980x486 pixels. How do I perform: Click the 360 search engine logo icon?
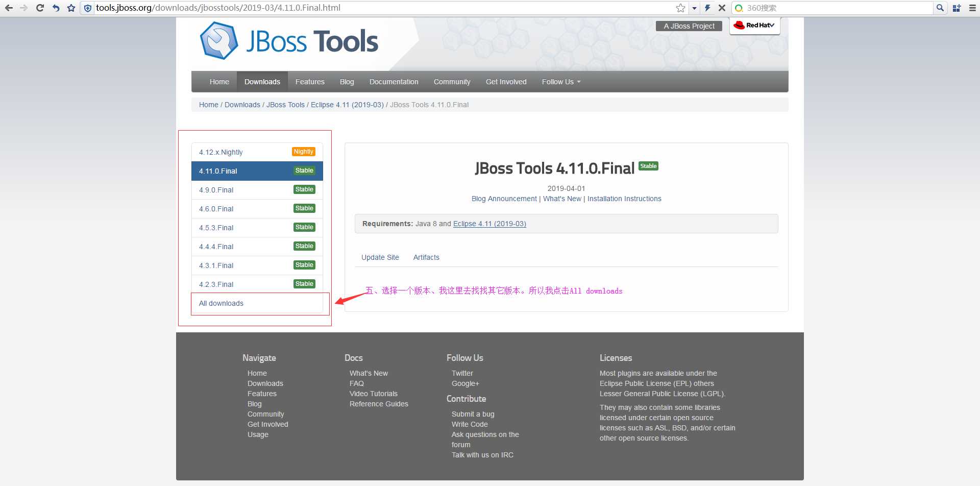click(739, 8)
